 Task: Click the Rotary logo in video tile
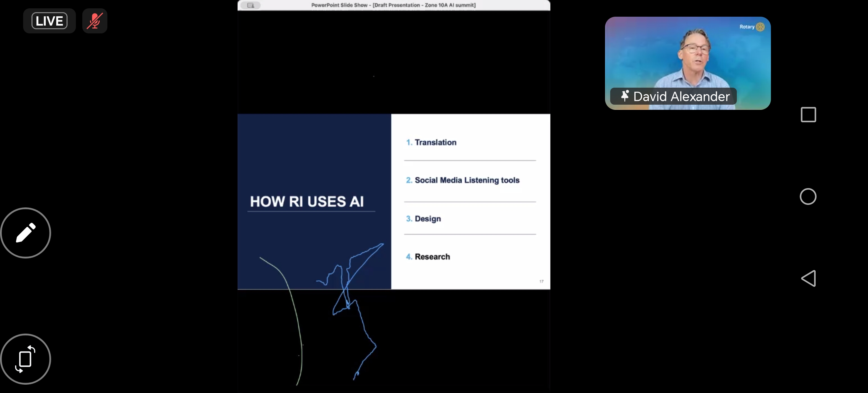752,27
